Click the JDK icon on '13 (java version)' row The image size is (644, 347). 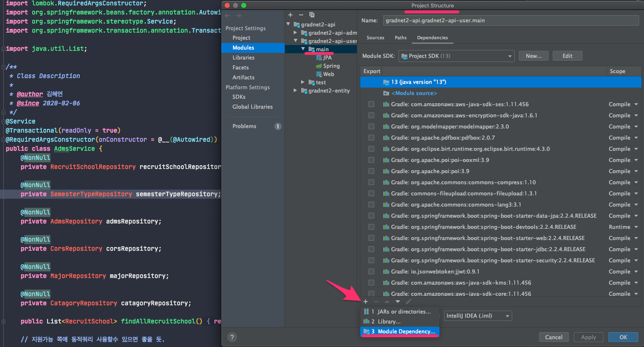click(x=386, y=82)
